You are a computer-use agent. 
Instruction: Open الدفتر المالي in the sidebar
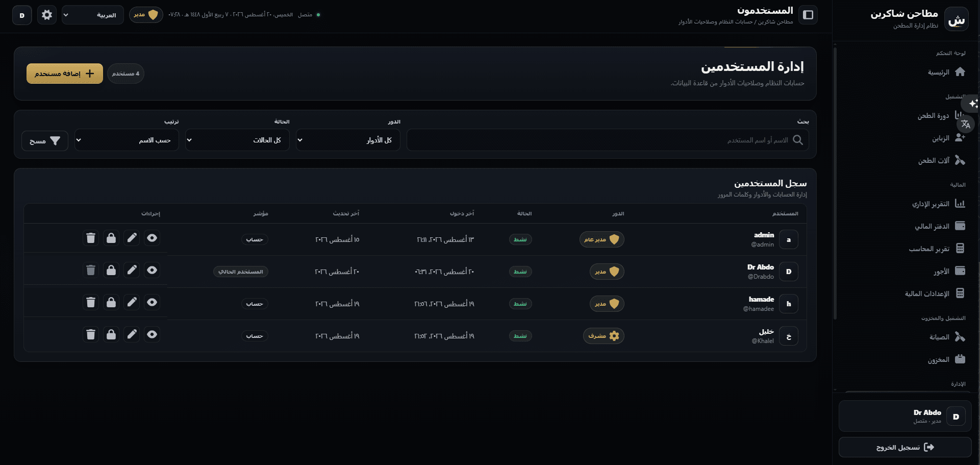coord(939,226)
